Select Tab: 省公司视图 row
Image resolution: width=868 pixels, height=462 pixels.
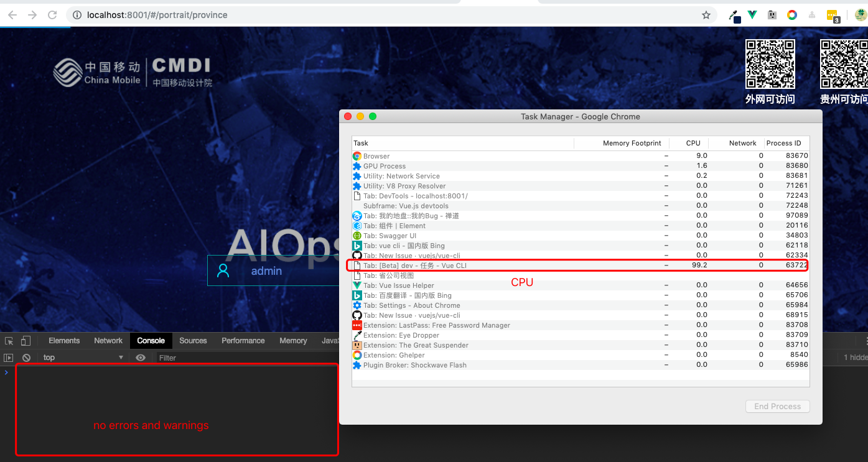(581, 275)
